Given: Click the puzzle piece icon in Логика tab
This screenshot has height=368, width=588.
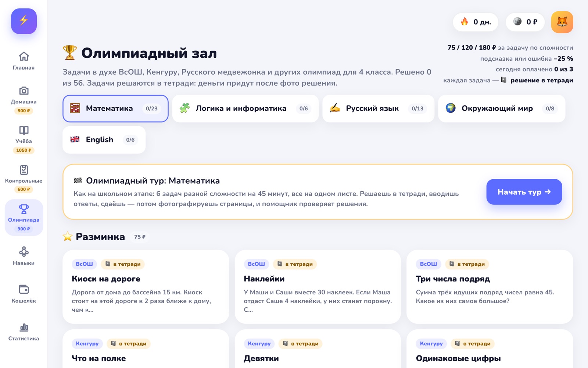Looking at the screenshot, I should coord(184,108).
